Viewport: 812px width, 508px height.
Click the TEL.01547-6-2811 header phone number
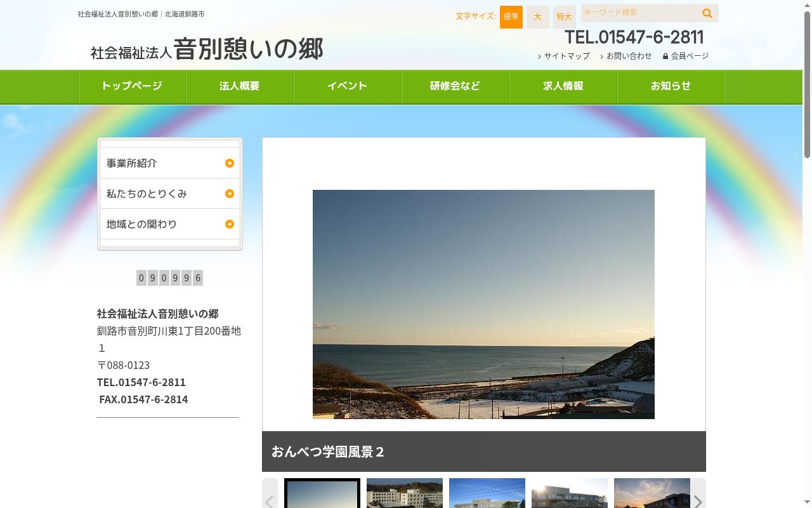[x=634, y=37]
